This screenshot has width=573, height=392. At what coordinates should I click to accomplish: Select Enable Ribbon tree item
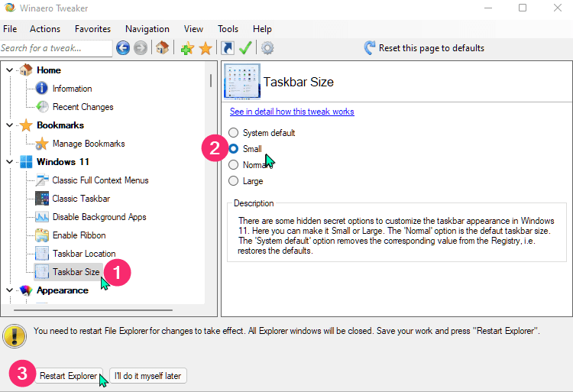coord(79,235)
